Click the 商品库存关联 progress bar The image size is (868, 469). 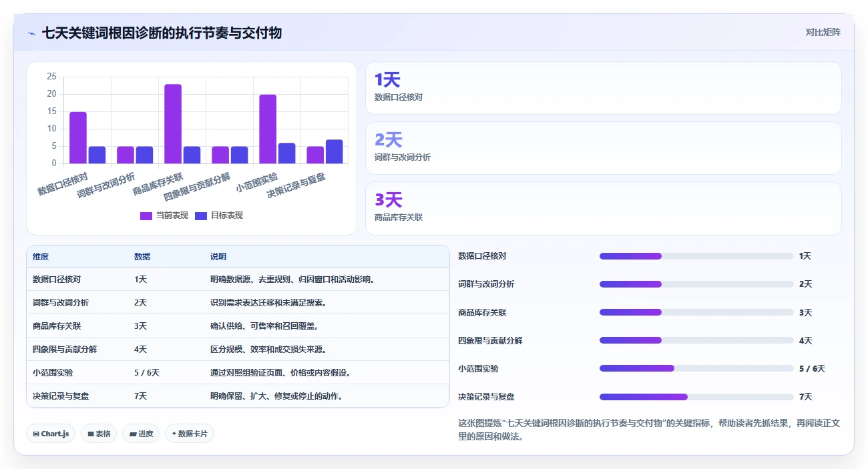696,312
